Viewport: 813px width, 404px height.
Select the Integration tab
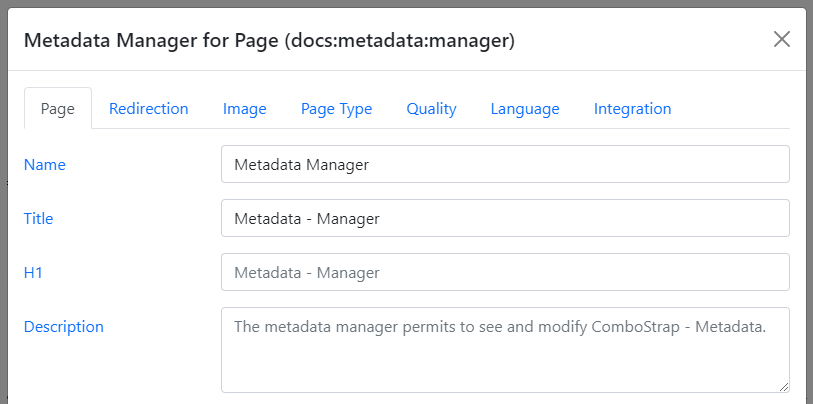(x=632, y=109)
